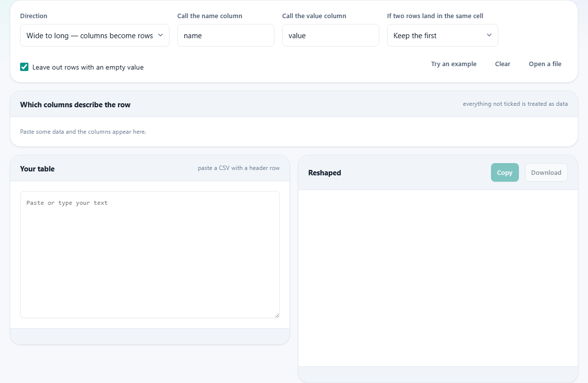The width and height of the screenshot is (588, 383).
Task: Click the 'Reshaped' heading
Action: pyautogui.click(x=324, y=172)
